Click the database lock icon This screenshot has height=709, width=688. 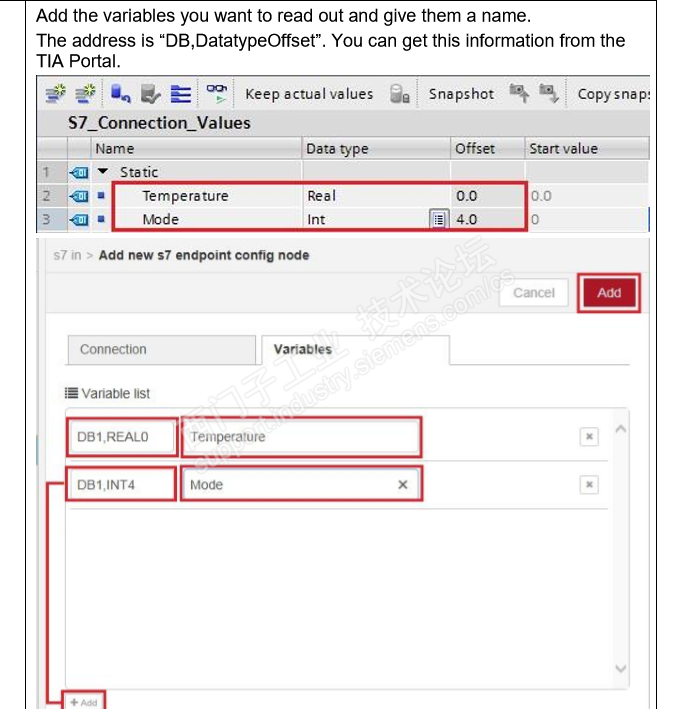(400, 94)
